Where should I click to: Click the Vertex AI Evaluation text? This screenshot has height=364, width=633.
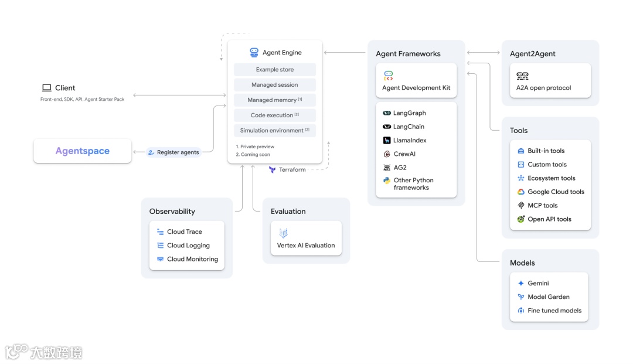coord(306,246)
